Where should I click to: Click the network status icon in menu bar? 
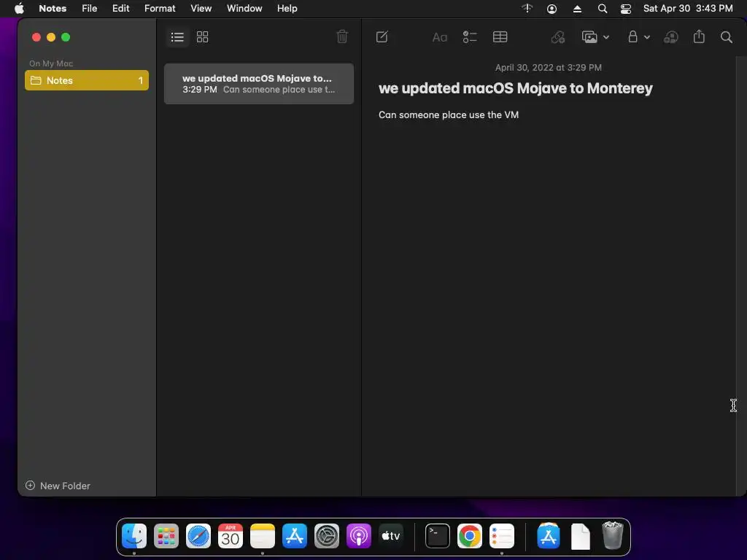527,8
